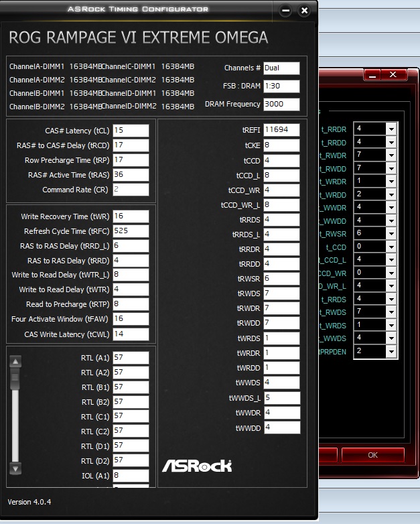Open the t_CCD dropdown in background window
The image size is (420, 524).
coord(391,247)
